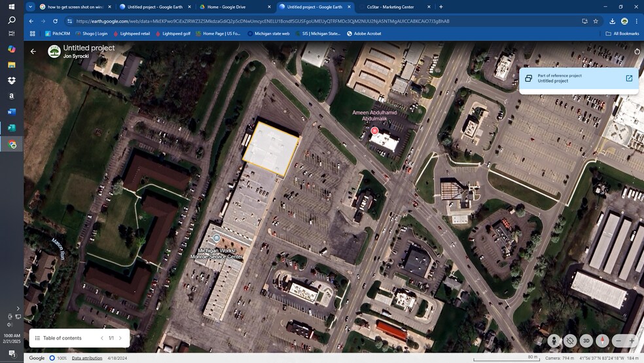The height and width of the screenshot is (363, 644).
Task: Open reference project in new window icon
Action: point(629,78)
